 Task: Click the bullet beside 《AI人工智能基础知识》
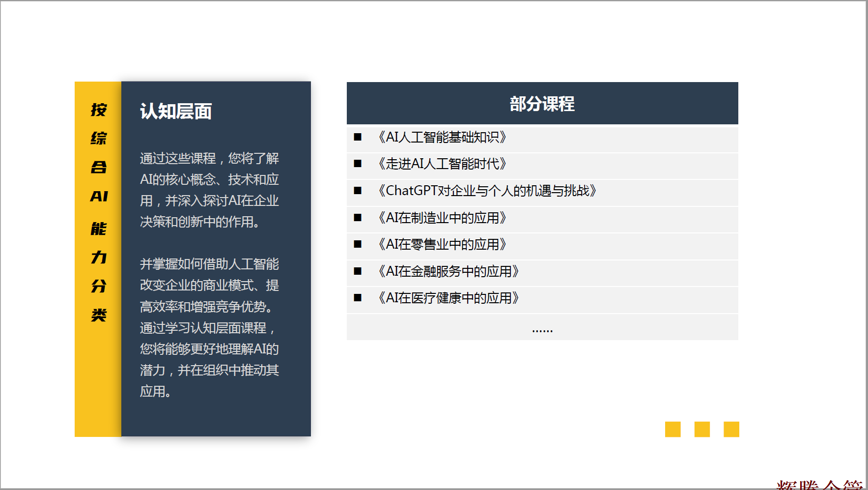(x=358, y=137)
